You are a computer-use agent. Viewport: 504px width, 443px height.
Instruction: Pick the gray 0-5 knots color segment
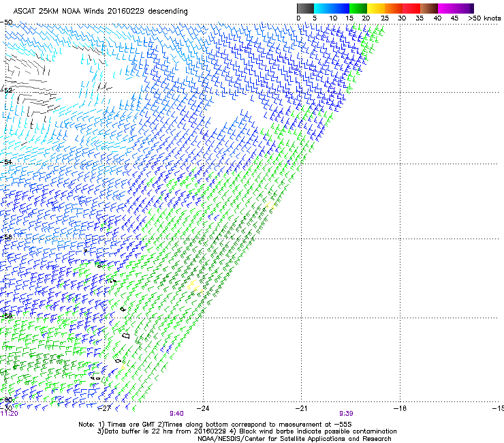coord(305,8)
